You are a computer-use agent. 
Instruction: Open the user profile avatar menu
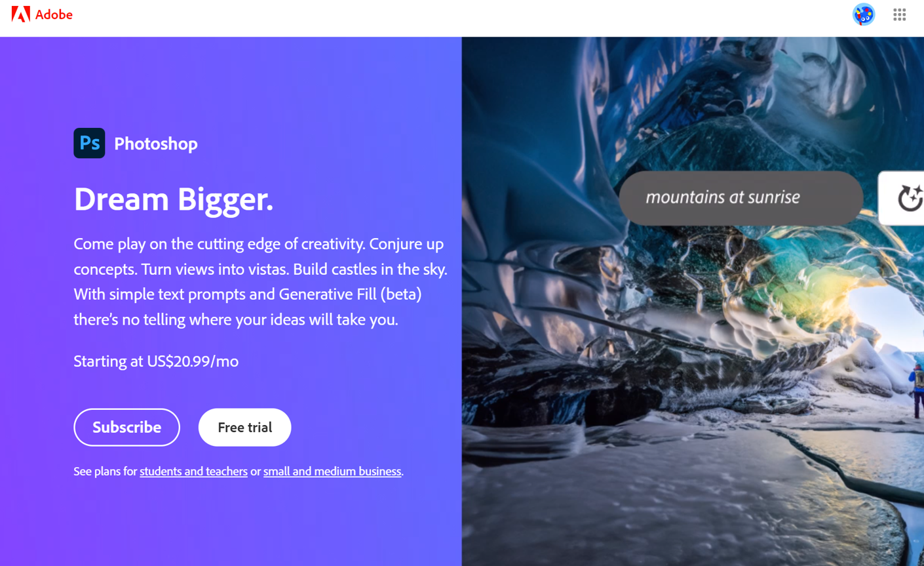pos(863,14)
